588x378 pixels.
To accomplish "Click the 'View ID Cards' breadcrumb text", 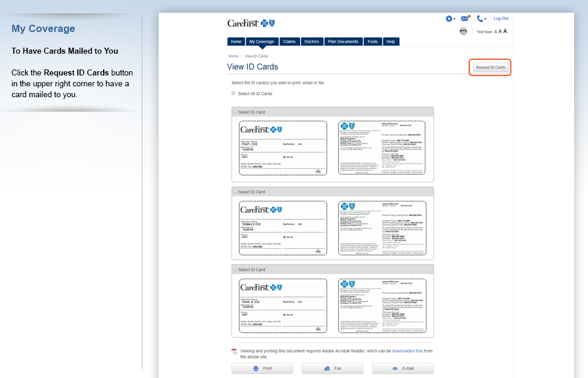I will [256, 56].
